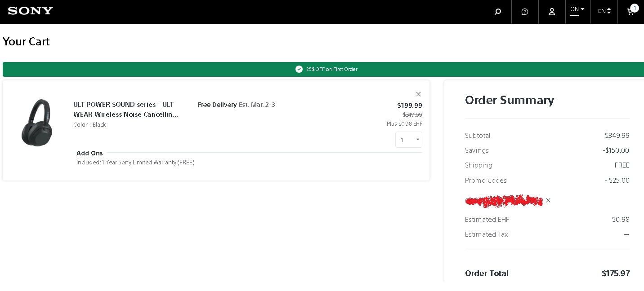Click the black headphones product thumbnail

click(36, 122)
